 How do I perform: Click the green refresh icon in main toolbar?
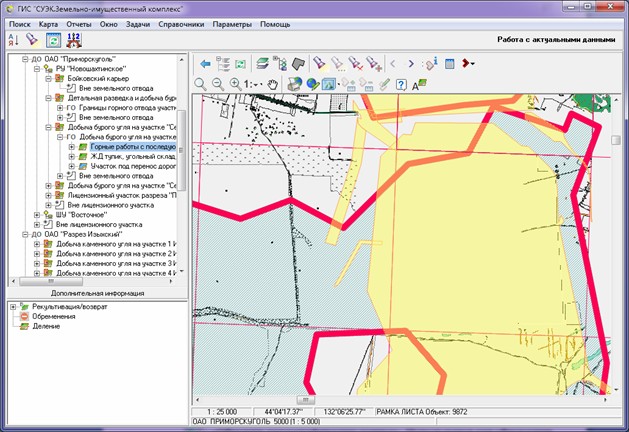51,40
